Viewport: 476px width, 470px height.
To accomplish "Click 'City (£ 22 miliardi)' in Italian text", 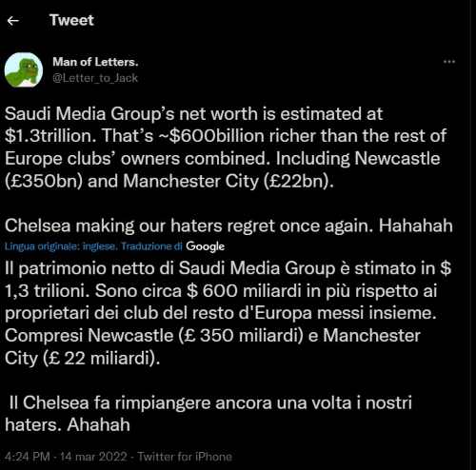I will tap(82, 359).
